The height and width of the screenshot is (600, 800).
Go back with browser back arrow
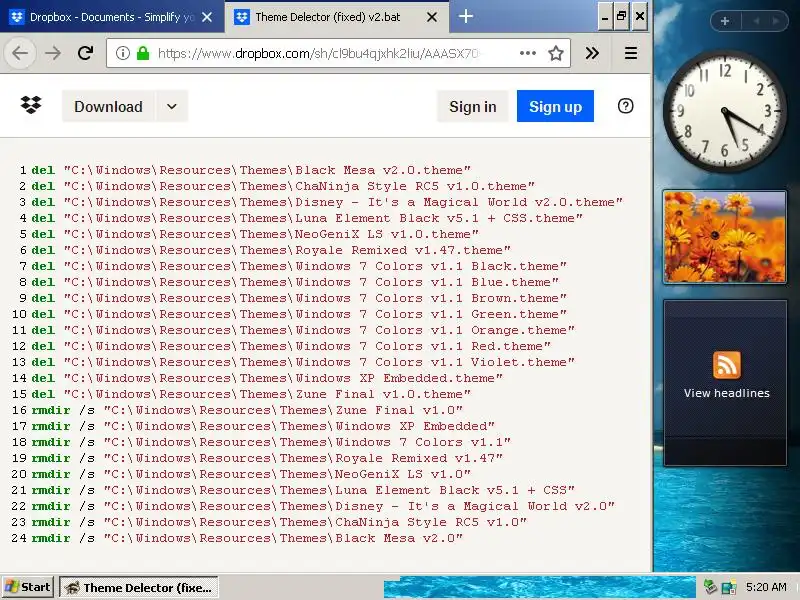tap(20, 53)
